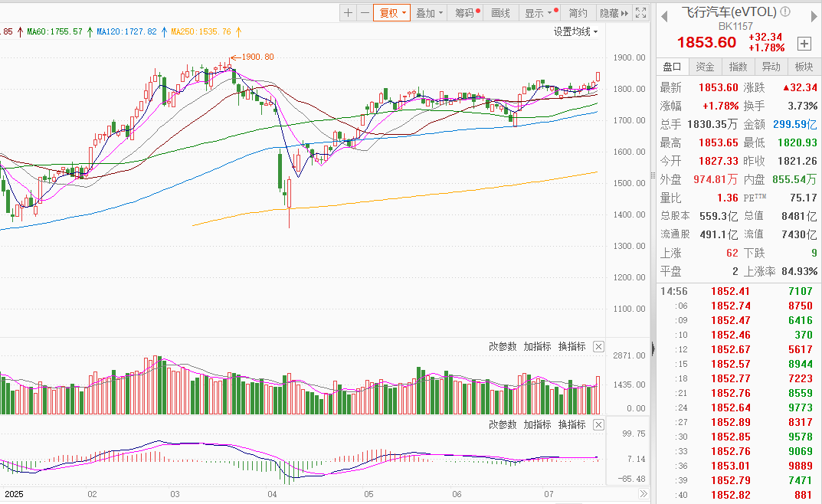Click 改参数 in the volume panel
Image resolution: width=822 pixels, height=504 pixels.
(503, 347)
